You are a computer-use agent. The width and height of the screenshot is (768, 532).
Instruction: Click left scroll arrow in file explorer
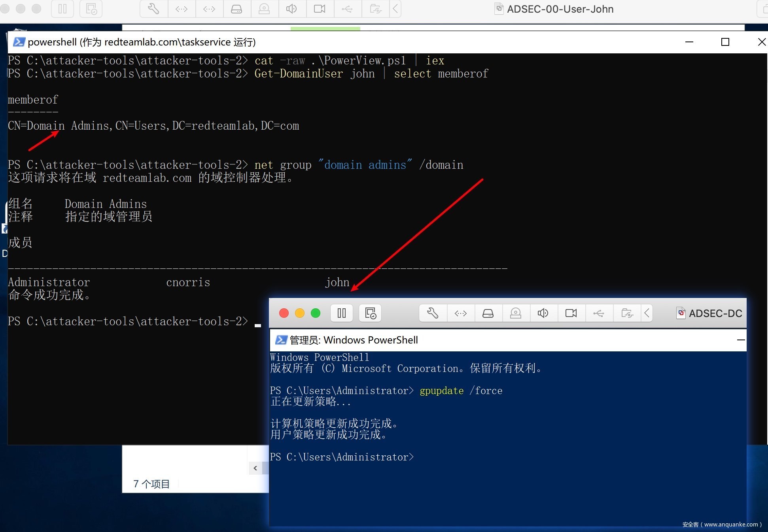255,468
